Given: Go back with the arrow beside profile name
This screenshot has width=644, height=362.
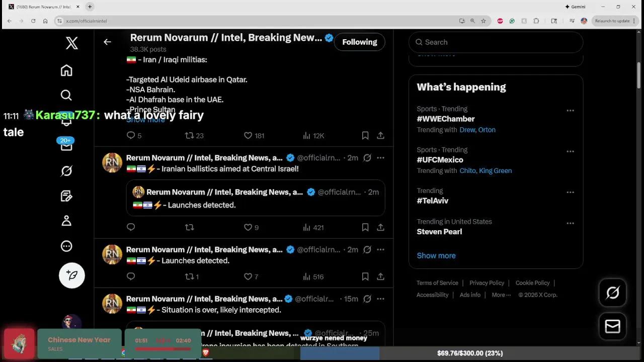Looking at the screenshot, I should click(x=107, y=42).
